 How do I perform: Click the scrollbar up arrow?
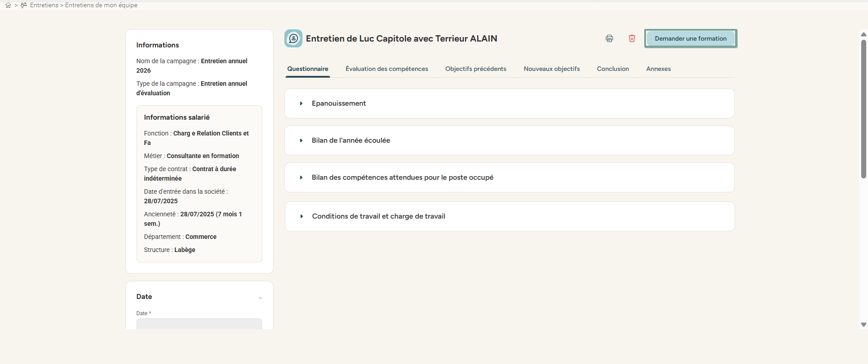(863, 34)
